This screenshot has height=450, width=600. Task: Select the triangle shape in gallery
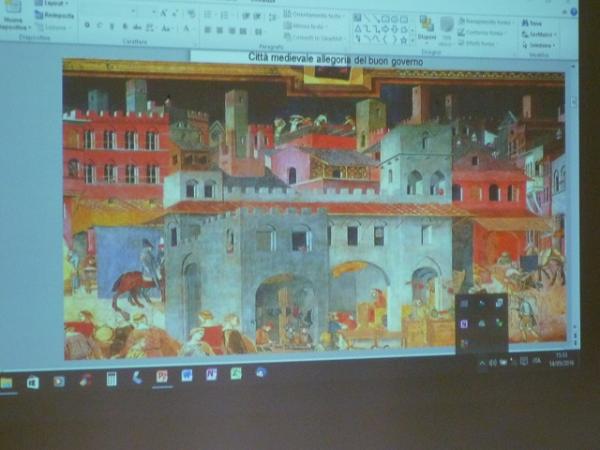tap(358, 29)
